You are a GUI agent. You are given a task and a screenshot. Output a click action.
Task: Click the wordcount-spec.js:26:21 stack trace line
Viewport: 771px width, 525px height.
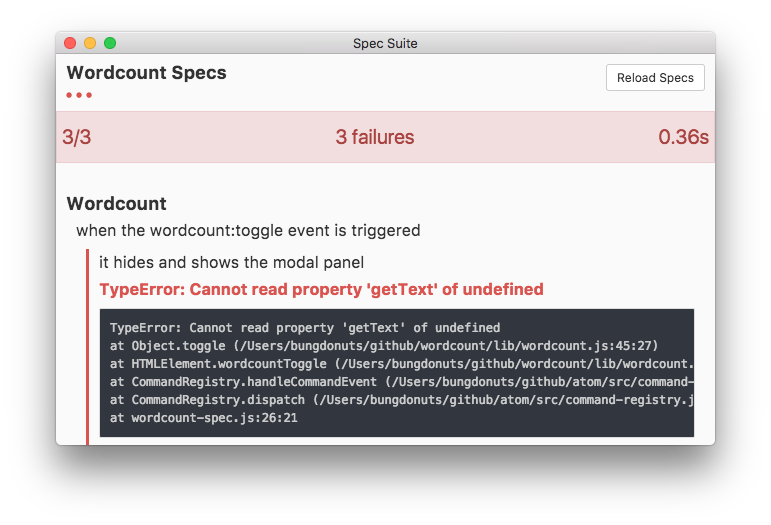click(x=204, y=417)
